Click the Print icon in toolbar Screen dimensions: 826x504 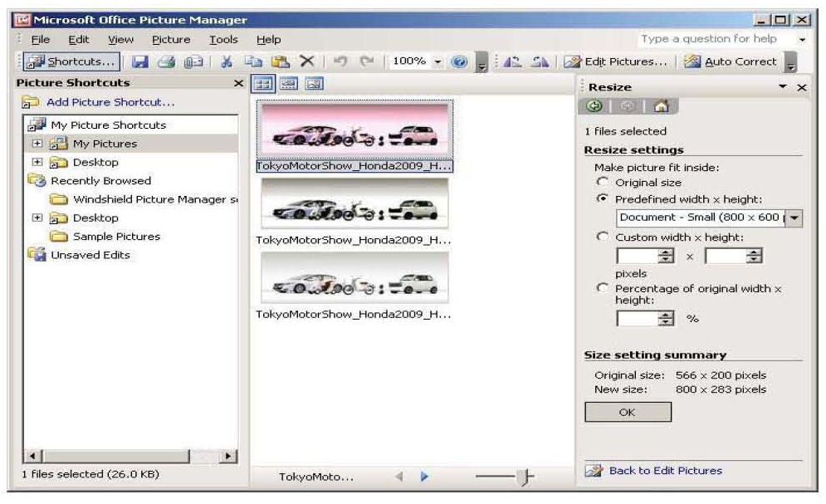pos(163,61)
